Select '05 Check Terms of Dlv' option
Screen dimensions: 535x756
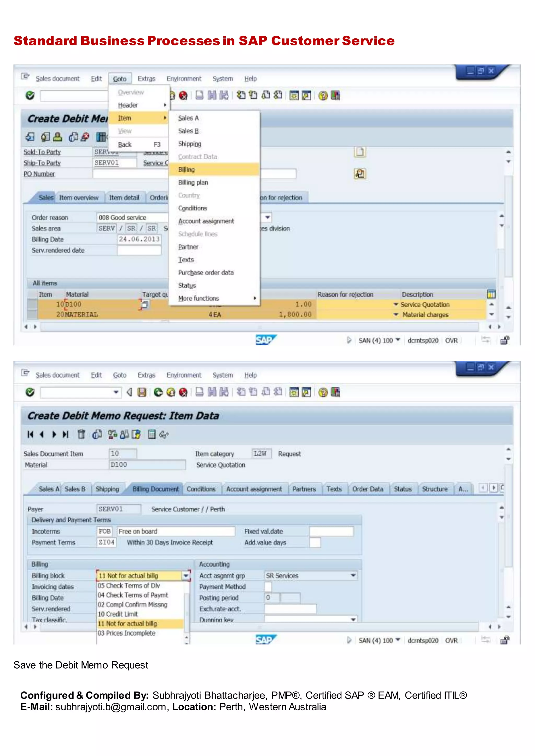pos(140,586)
